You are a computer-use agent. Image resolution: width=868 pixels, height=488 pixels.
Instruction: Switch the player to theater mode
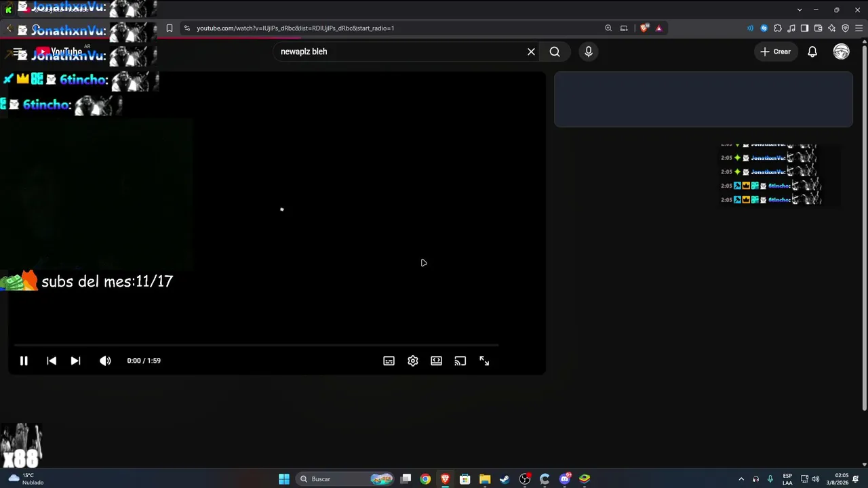(436, 361)
